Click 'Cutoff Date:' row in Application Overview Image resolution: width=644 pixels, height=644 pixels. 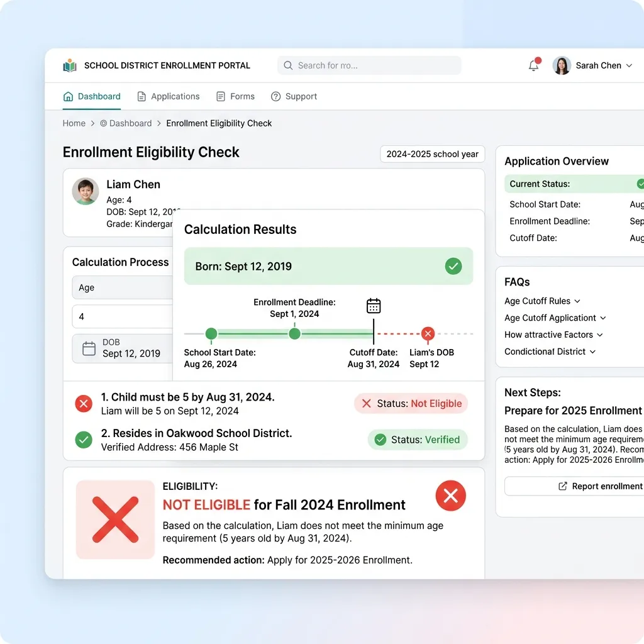coord(577,238)
